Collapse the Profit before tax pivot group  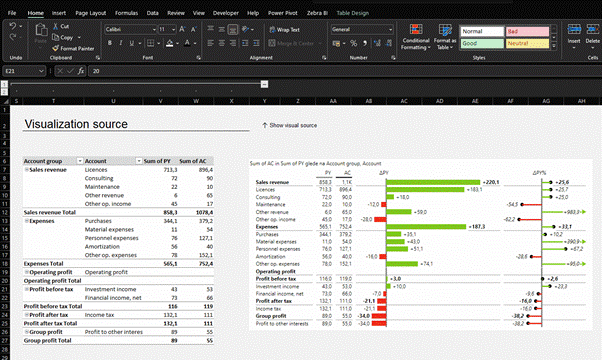(x=26, y=289)
